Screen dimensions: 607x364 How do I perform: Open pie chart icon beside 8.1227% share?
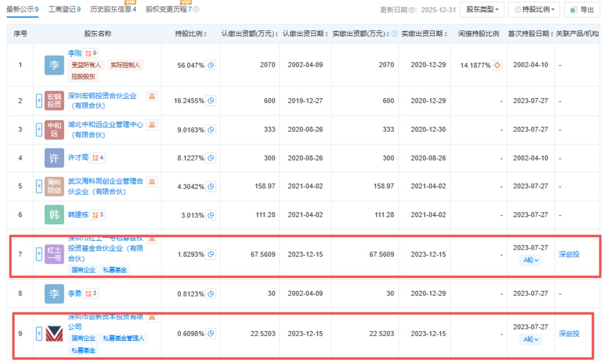click(211, 158)
